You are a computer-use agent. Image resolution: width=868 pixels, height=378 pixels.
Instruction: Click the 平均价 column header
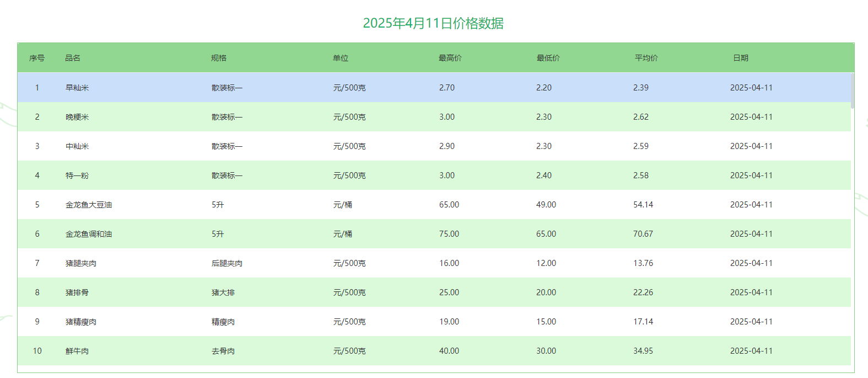click(x=646, y=58)
